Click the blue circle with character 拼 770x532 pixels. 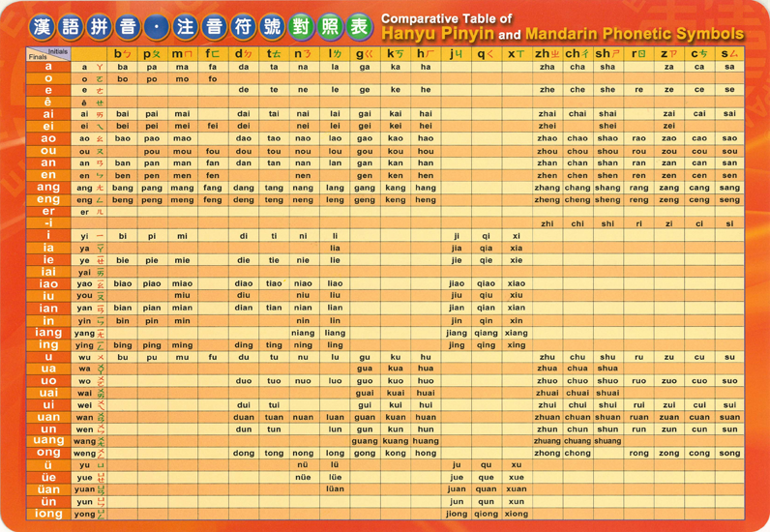100,26
